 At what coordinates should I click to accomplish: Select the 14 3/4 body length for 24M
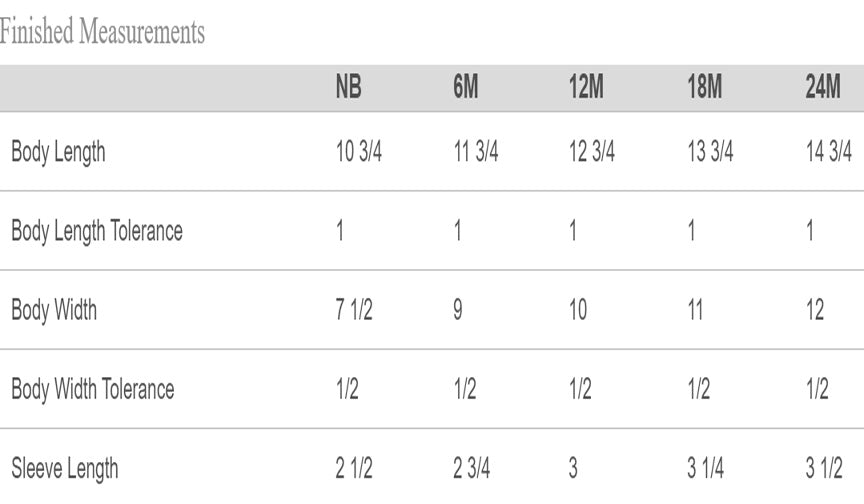[x=829, y=151]
